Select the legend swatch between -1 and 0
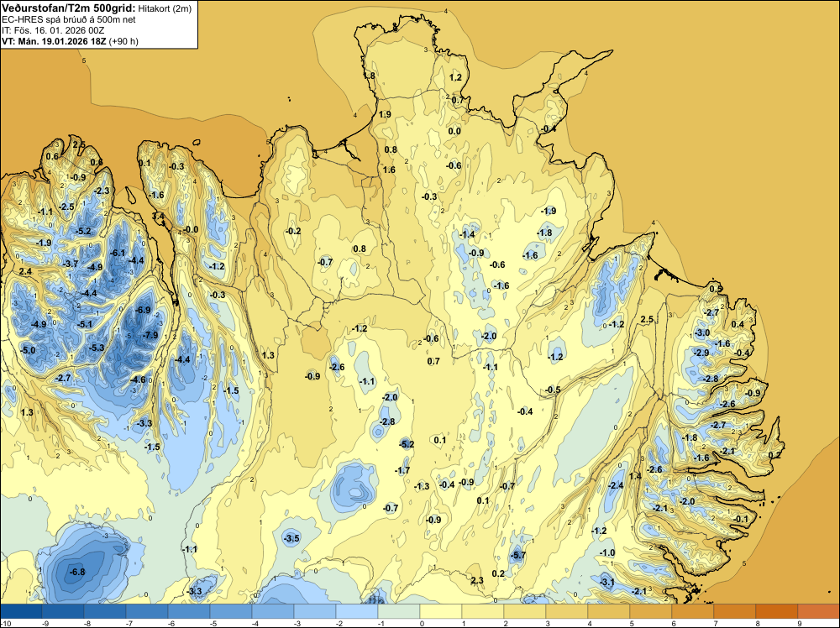 [x=399, y=611]
